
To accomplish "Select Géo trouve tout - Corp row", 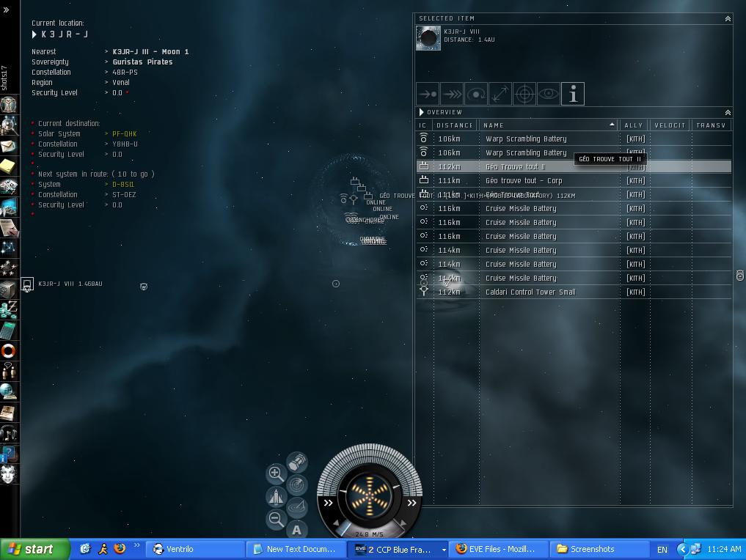I will point(574,180).
